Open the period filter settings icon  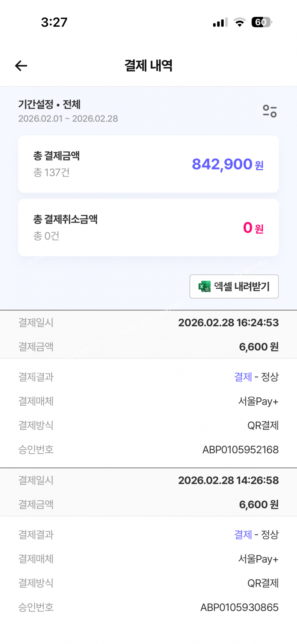[270, 111]
